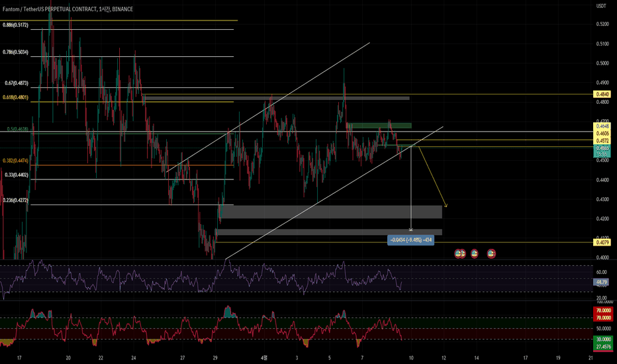Viewport: 617px width, 364px height.
Task: Select the 0.618(0.4801) Fibonacci label
Action: [15, 97]
